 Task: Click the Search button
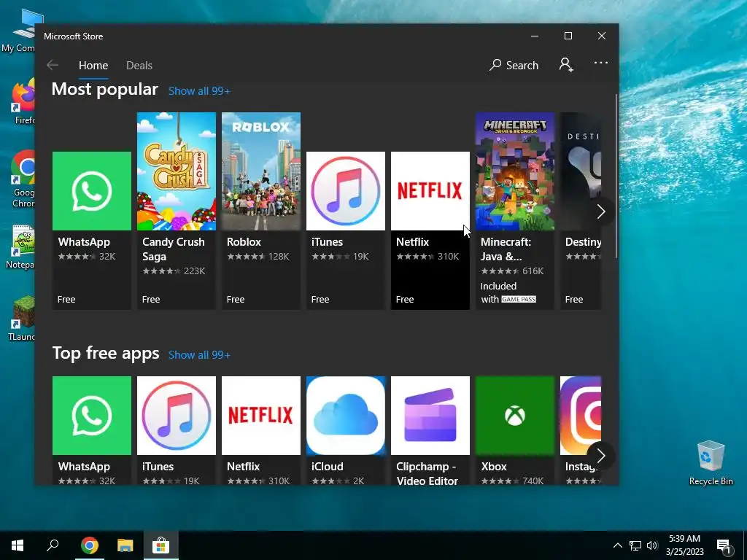514,65
